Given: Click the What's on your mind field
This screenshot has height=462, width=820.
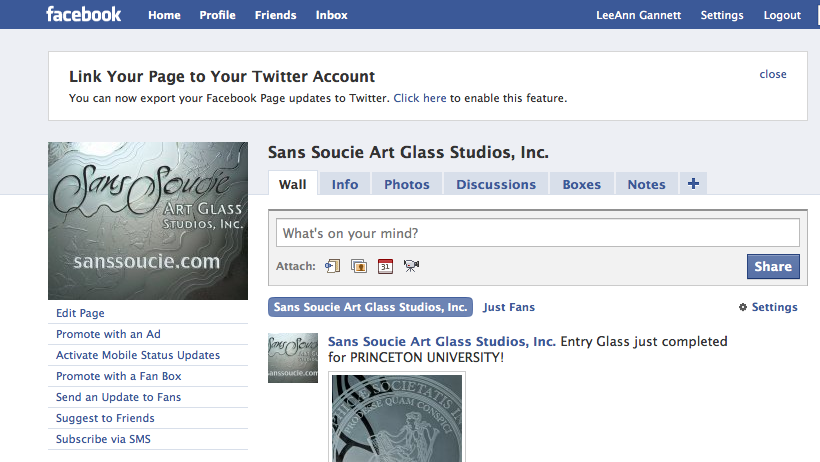Looking at the screenshot, I should (x=538, y=233).
